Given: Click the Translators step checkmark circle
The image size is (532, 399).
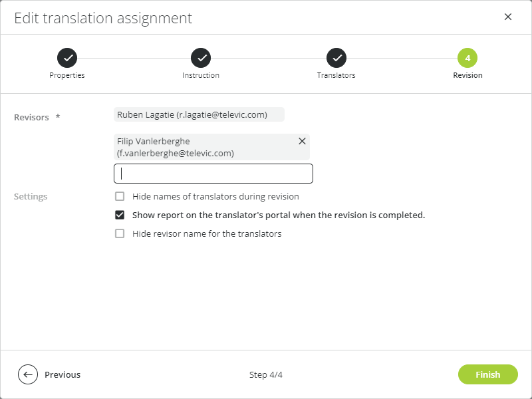Looking at the screenshot, I should pos(336,58).
